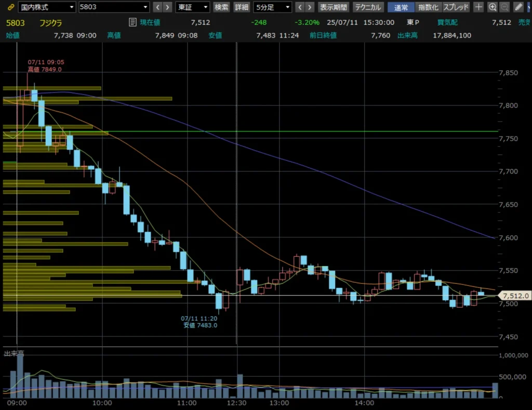Open the 5分足 timeframe dropdown
This screenshot has width=532, height=410.
point(272,7)
